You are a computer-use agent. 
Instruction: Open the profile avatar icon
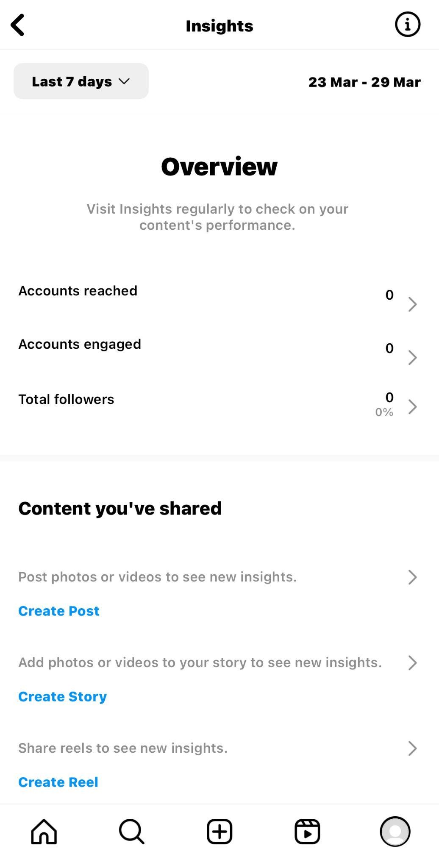[x=395, y=831]
